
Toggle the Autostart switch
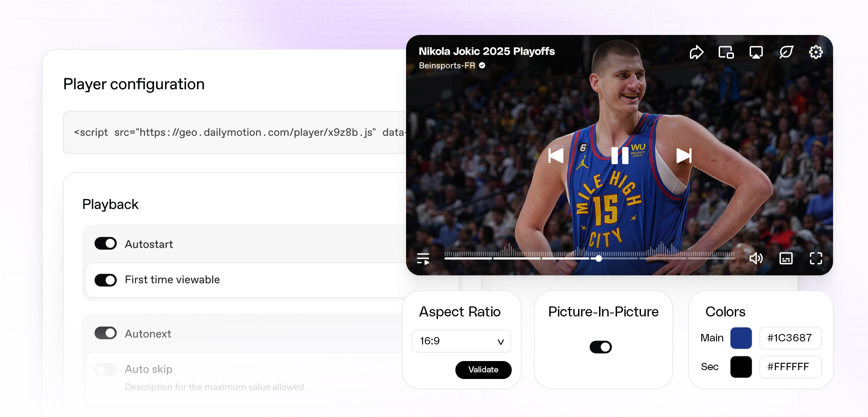coord(106,243)
